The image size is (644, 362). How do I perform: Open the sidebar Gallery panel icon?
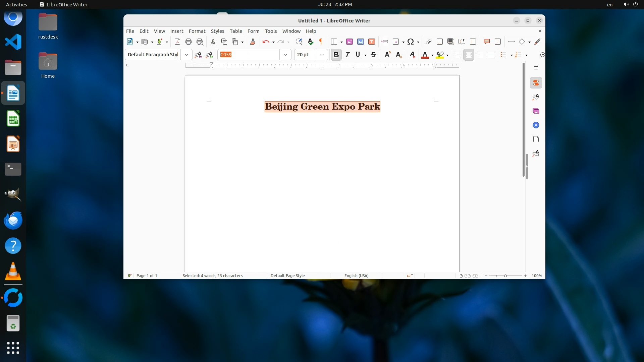pos(536,111)
